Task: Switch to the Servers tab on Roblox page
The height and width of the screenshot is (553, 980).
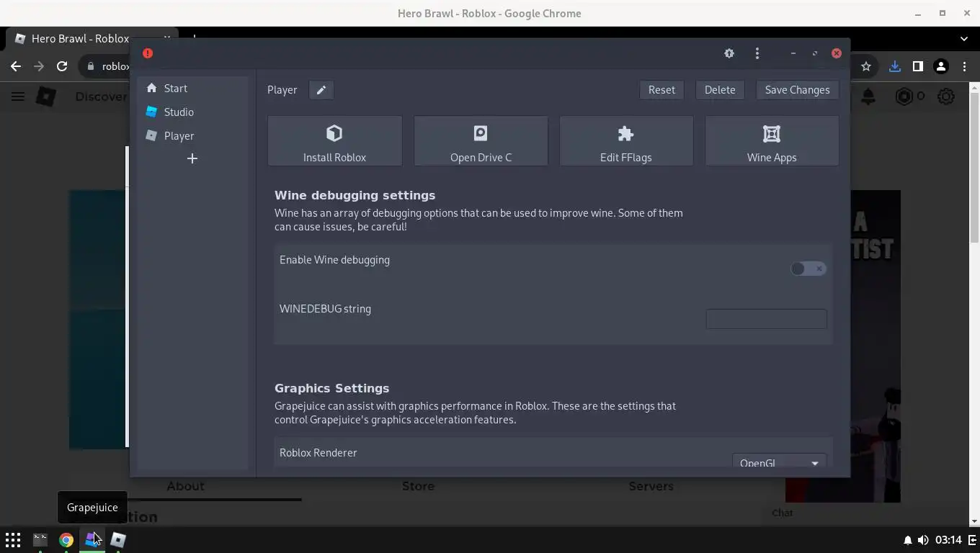Action: [651, 486]
